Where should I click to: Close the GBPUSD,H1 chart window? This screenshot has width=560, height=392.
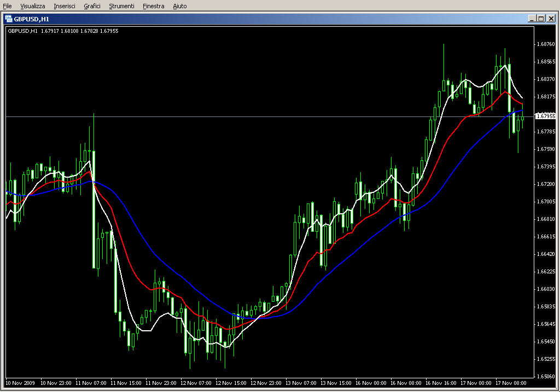coord(551,19)
